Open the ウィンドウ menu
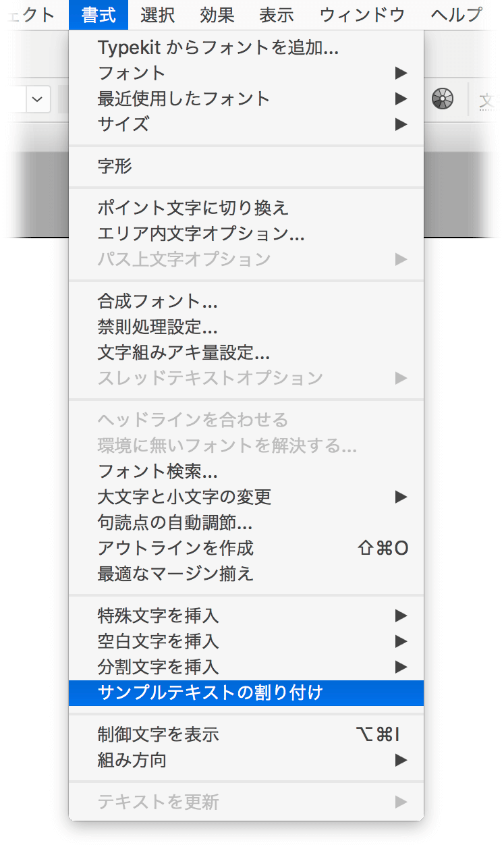This screenshot has width=504, height=845. [x=362, y=14]
